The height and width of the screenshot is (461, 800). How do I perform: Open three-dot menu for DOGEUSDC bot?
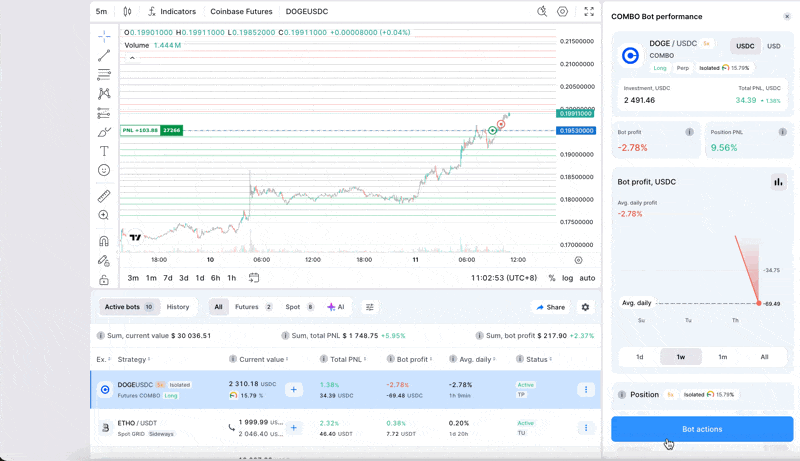tap(586, 390)
